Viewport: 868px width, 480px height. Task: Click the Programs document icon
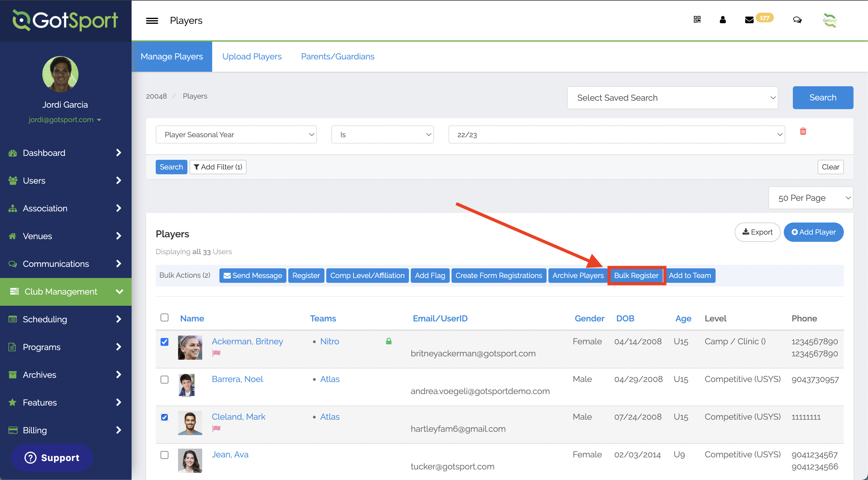12,347
